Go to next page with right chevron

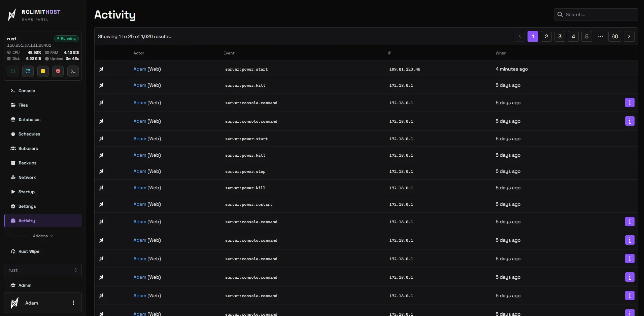[629, 36]
